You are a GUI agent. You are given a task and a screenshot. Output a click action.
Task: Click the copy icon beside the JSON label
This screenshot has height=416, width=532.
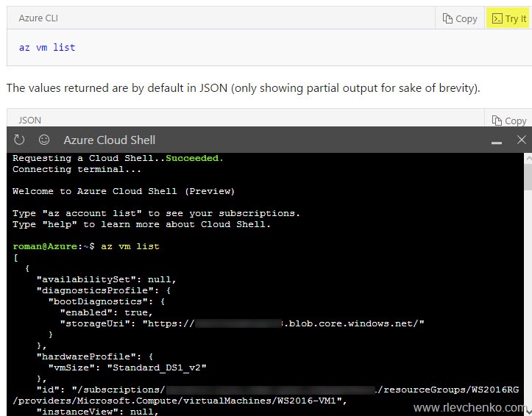click(x=509, y=120)
